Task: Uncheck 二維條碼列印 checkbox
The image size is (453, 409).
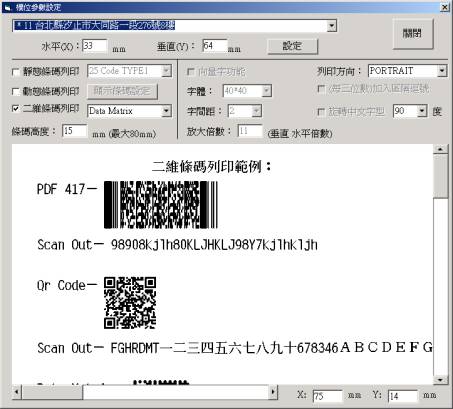Action: tap(15, 109)
